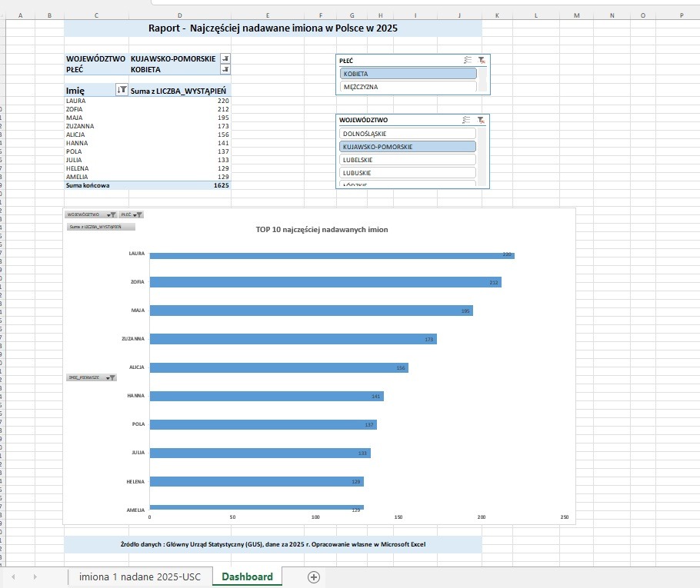700x588 pixels.
Task: Select MĘŻCZYZNA in PŁEĆ slicer
Action: coord(408,87)
